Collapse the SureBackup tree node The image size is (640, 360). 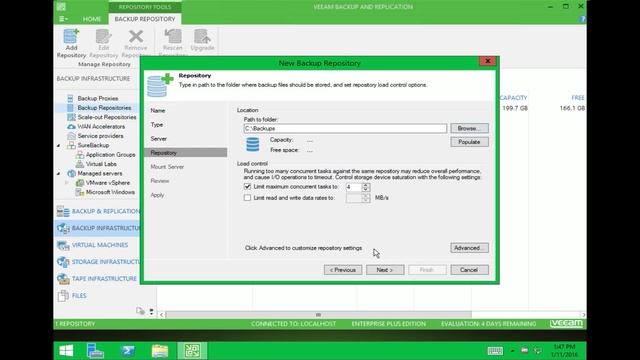(58, 145)
